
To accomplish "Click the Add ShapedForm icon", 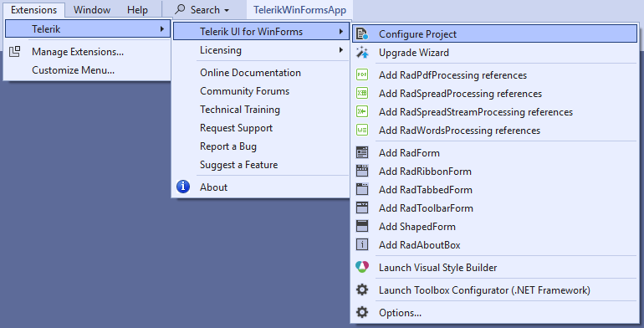I will click(x=362, y=226).
